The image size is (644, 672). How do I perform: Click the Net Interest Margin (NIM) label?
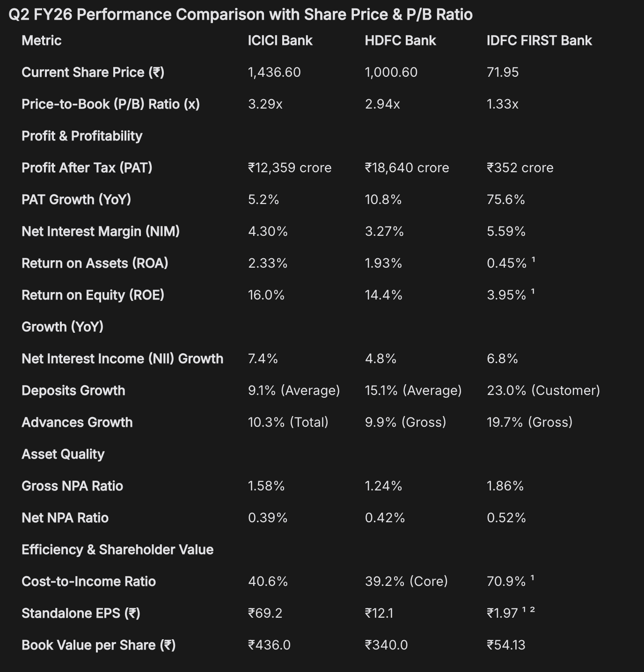click(101, 232)
